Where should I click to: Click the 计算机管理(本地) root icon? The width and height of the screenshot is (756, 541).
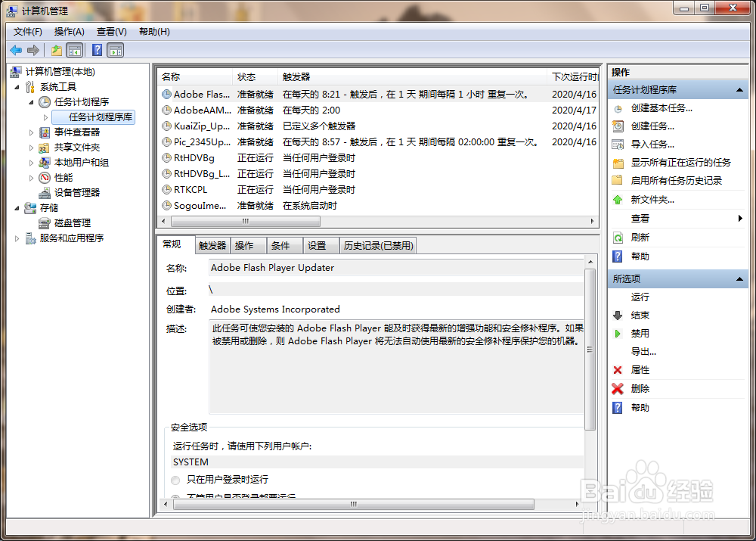click(x=15, y=72)
